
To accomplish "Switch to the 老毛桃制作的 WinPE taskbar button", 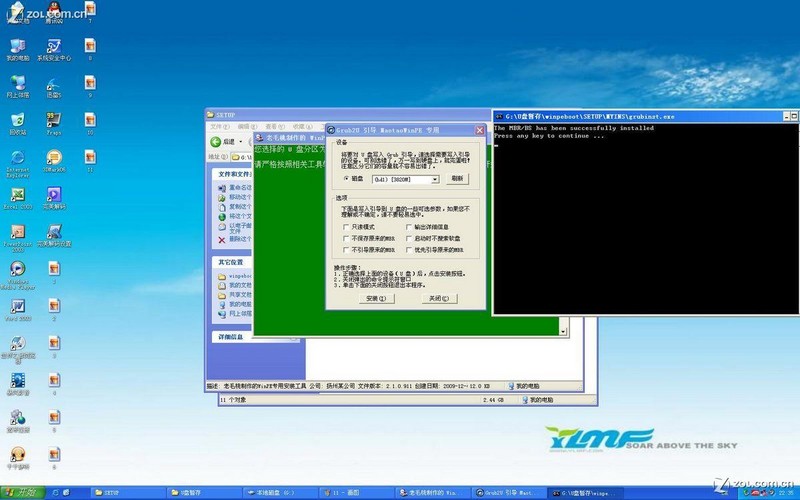I will click(433, 493).
